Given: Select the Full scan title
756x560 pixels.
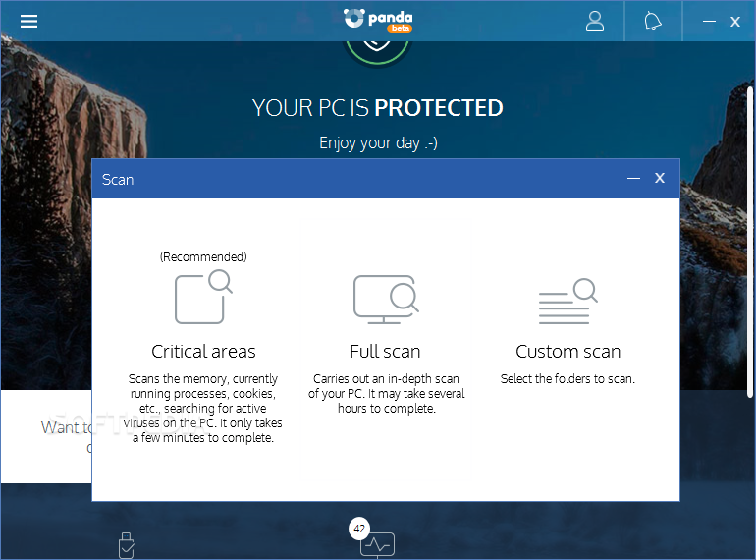Looking at the screenshot, I should [385, 351].
